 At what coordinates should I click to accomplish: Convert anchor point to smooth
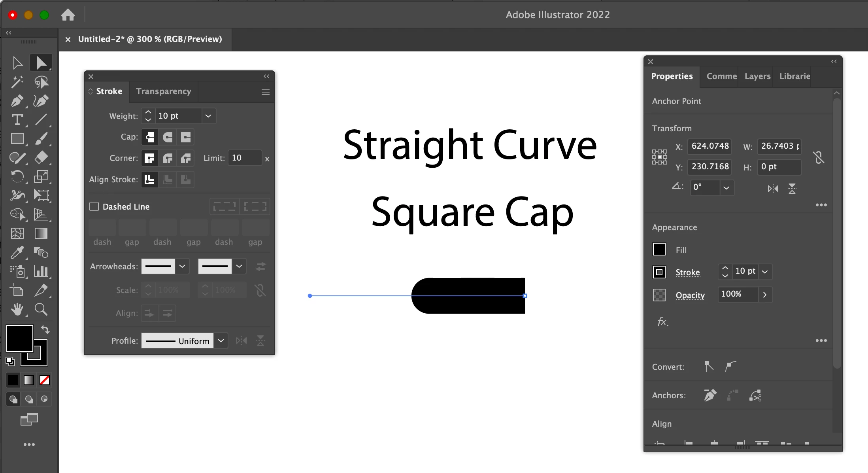[730, 367]
